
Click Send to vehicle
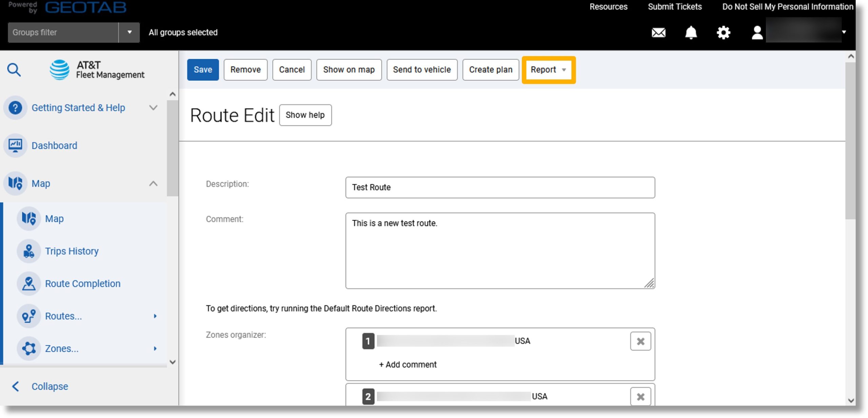pos(422,70)
